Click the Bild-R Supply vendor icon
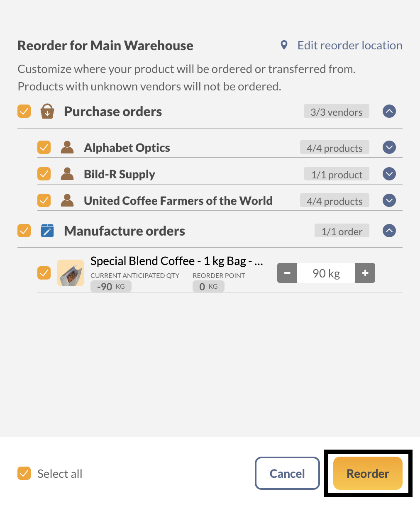The width and height of the screenshot is (420, 506). (x=67, y=174)
